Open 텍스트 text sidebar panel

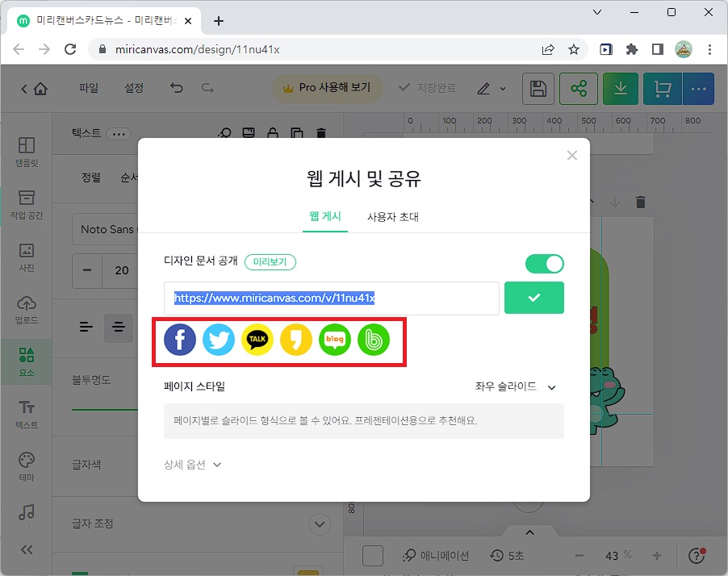[27, 415]
